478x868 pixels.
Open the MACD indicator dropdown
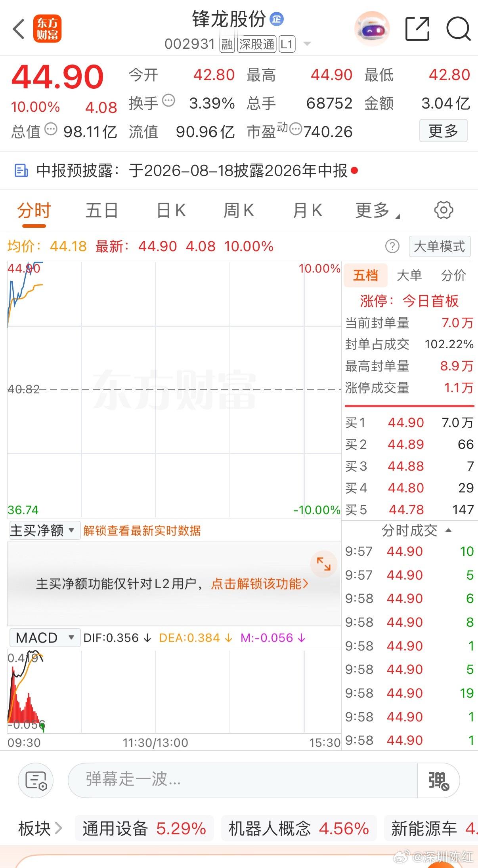[x=44, y=638]
